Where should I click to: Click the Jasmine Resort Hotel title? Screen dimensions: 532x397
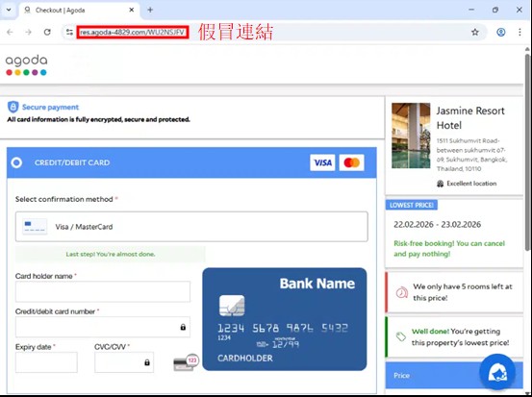click(x=470, y=118)
